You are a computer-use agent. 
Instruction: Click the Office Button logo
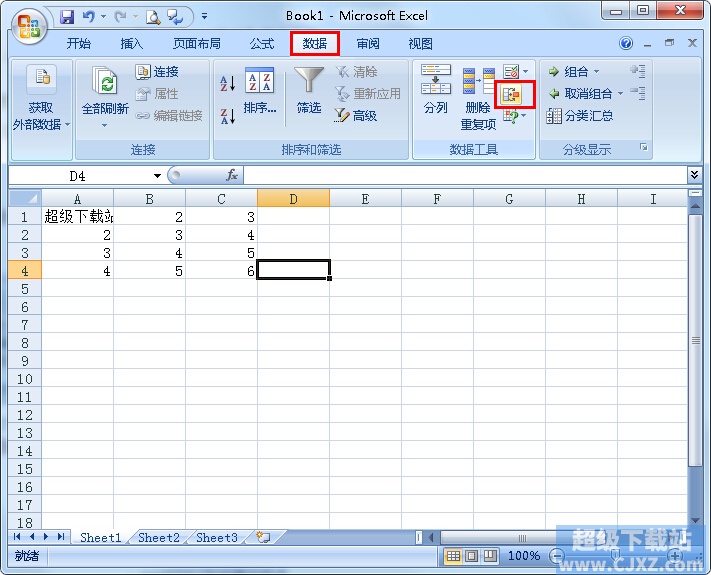[28, 26]
